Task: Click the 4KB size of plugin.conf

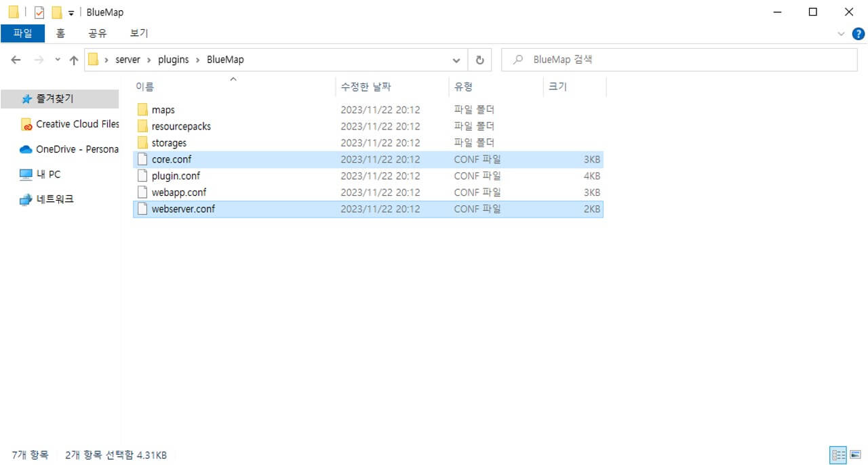Action: [592, 176]
